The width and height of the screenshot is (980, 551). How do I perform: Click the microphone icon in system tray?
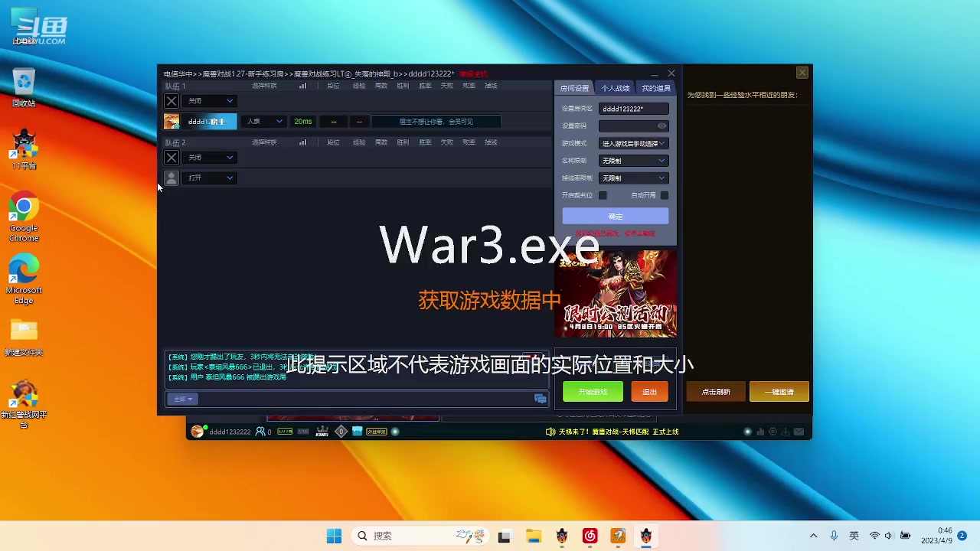pyautogui.click(x=834, y=536)
